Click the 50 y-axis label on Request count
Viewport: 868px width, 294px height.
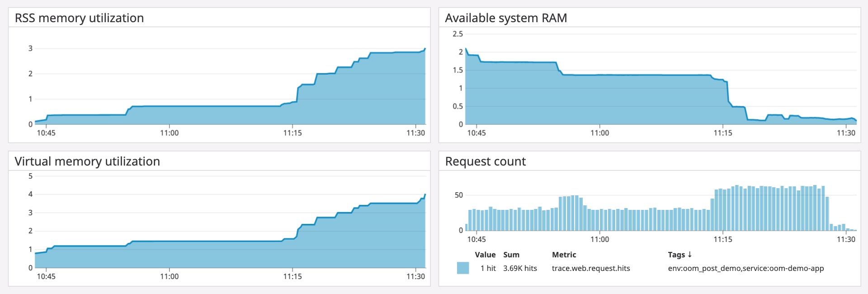(x=458, y=195)
